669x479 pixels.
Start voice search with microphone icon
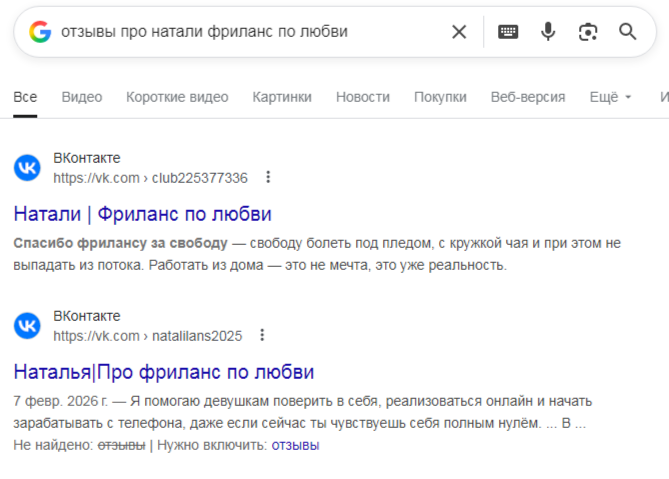548,32
